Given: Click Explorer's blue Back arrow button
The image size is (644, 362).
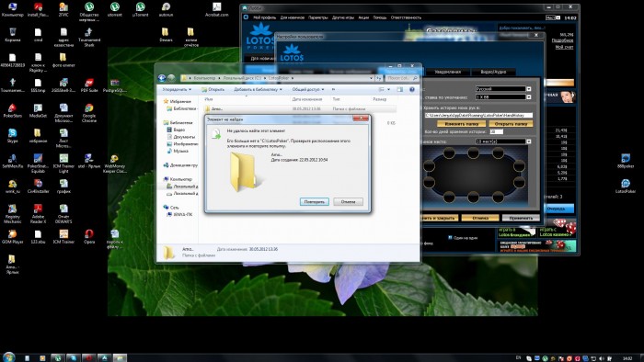Looking at the screenshot, I should pyautogui.click(x=162, y=77).
